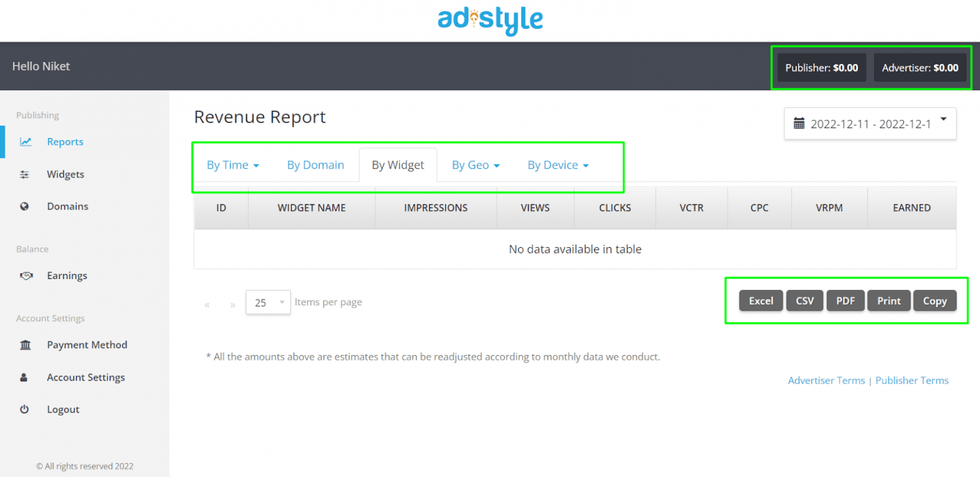
Task: Copy the report data
Action: [935, 300]
